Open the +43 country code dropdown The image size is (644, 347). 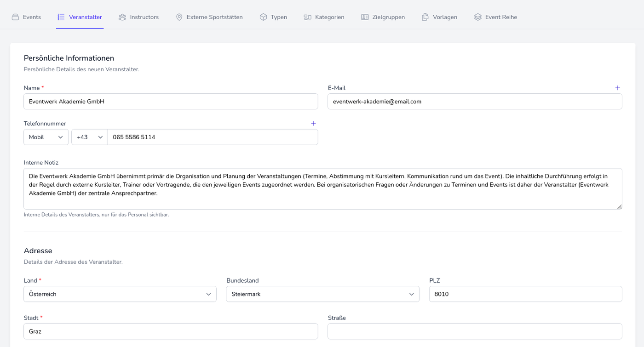89,137
